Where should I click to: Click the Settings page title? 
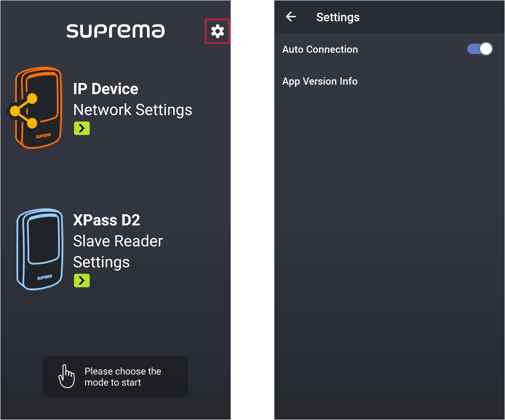coord(338,17)
